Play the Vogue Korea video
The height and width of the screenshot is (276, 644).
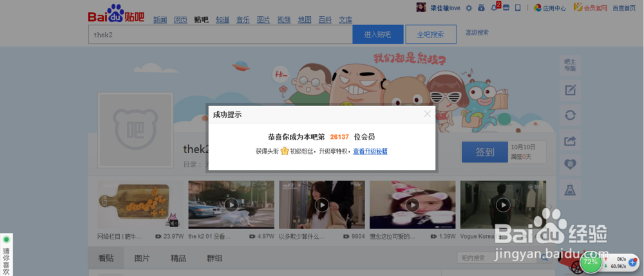coord(503,205)
